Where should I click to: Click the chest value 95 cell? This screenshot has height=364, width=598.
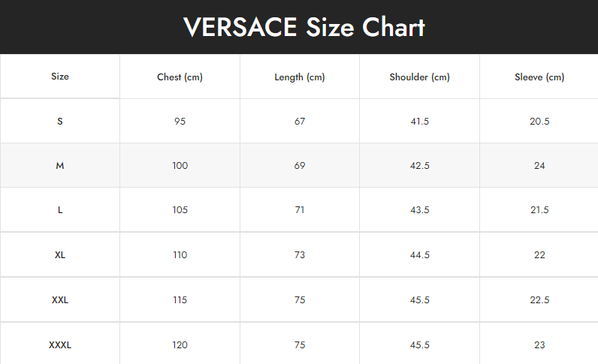coord(180,122)
